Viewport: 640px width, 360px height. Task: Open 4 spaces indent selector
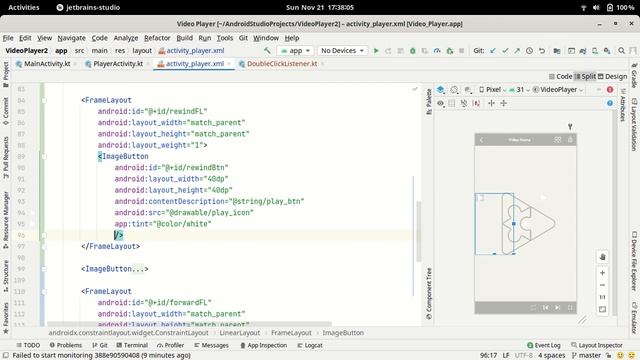coord(551,356)
